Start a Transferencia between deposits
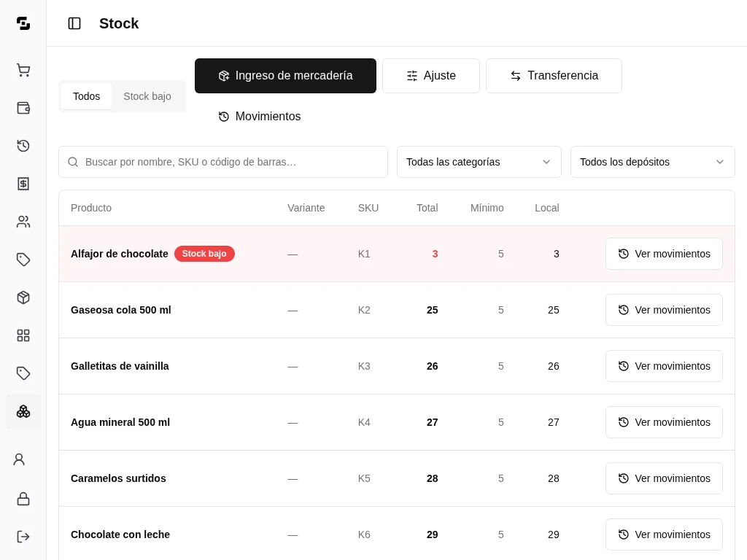 click(x=554, y=76)
